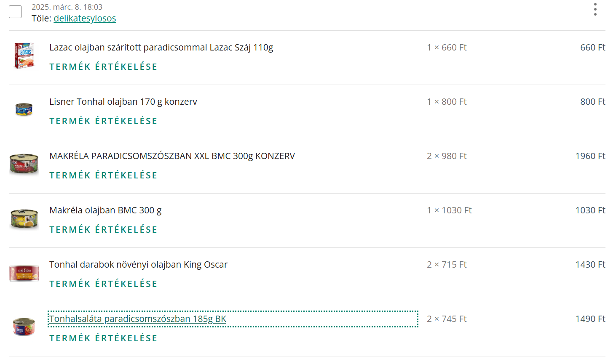Open Makréla olajban BMC 300 g product

105,210
